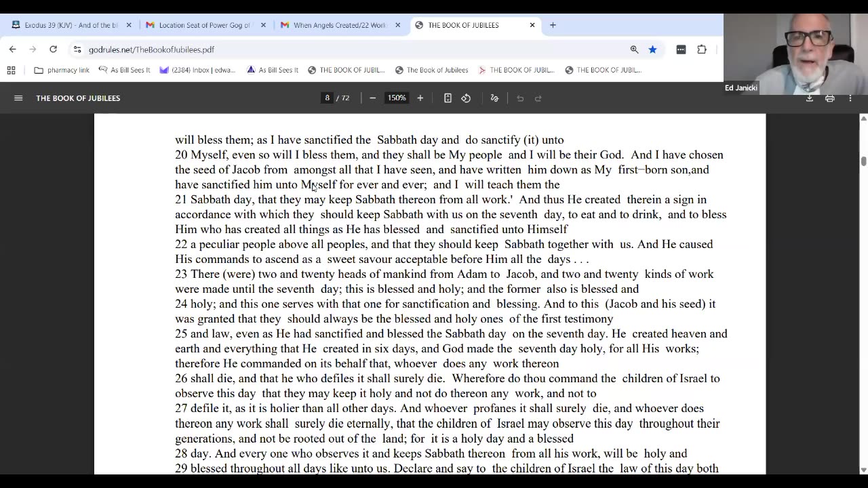Open the second As Bill Sees It bookmark
868x488 pixels.
272,70
